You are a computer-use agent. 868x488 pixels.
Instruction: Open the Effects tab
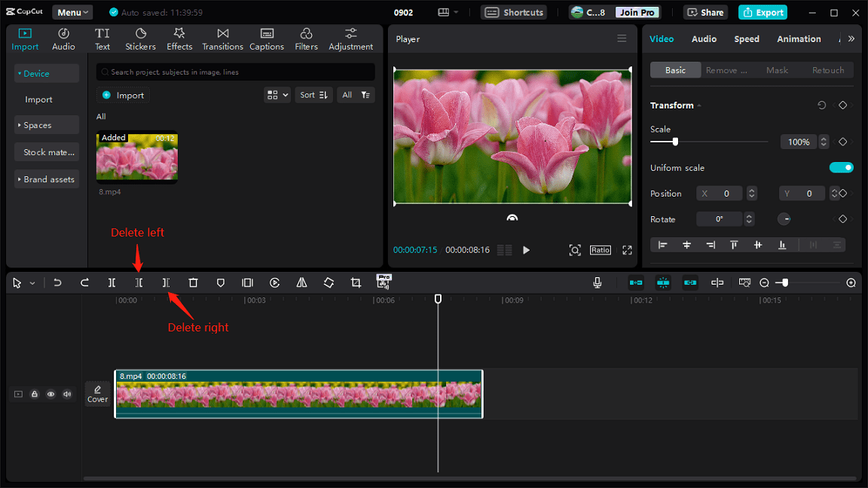coord(179,39)
